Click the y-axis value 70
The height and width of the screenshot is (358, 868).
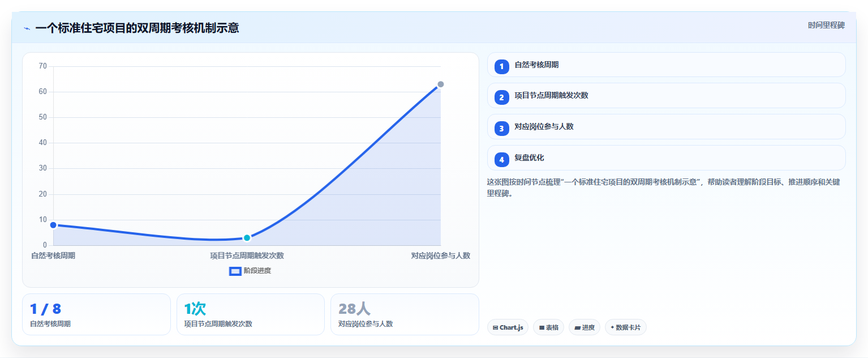(x=43, y=66)
